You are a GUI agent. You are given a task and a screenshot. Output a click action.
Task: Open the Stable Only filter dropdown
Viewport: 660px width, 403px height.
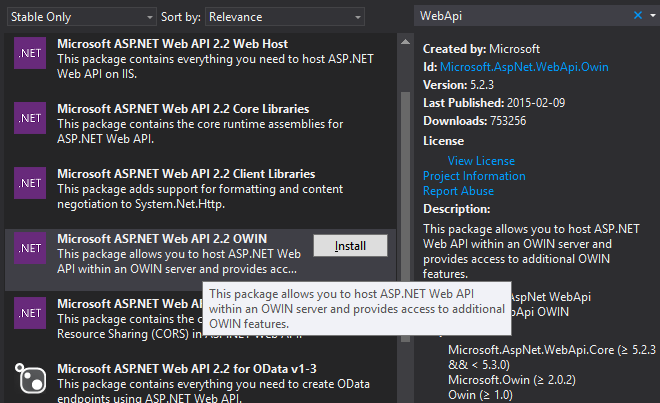coord(148,17)
